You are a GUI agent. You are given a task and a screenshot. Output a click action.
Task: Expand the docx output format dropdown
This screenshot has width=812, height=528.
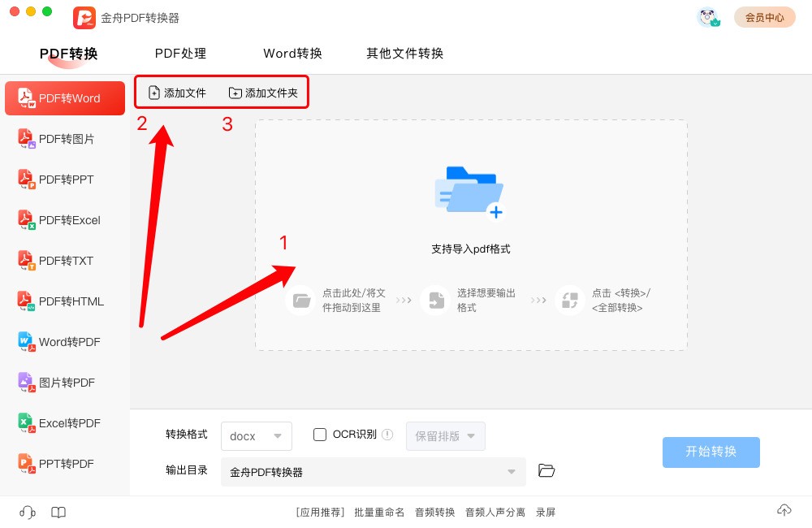(256, 435)
